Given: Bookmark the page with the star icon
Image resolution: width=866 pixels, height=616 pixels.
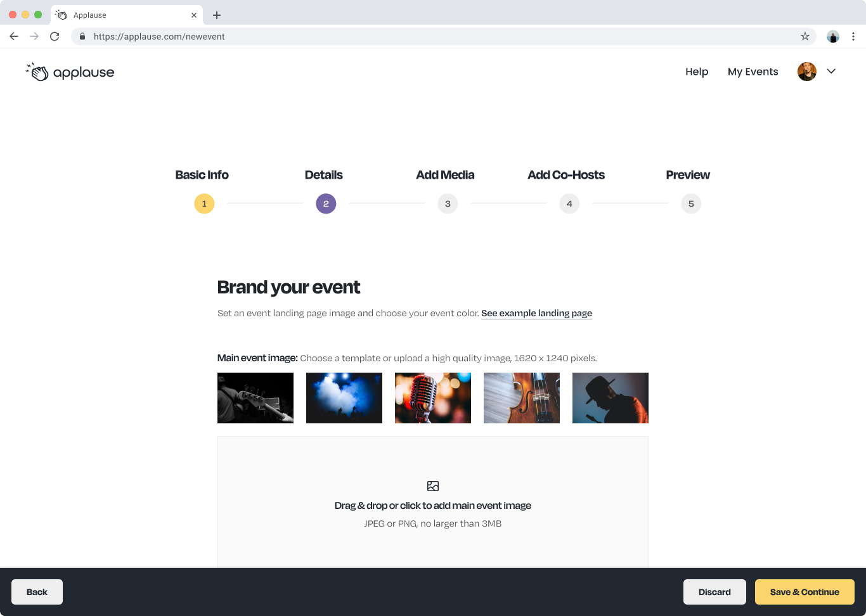Looking at the screenshot, I should [805, 37].
